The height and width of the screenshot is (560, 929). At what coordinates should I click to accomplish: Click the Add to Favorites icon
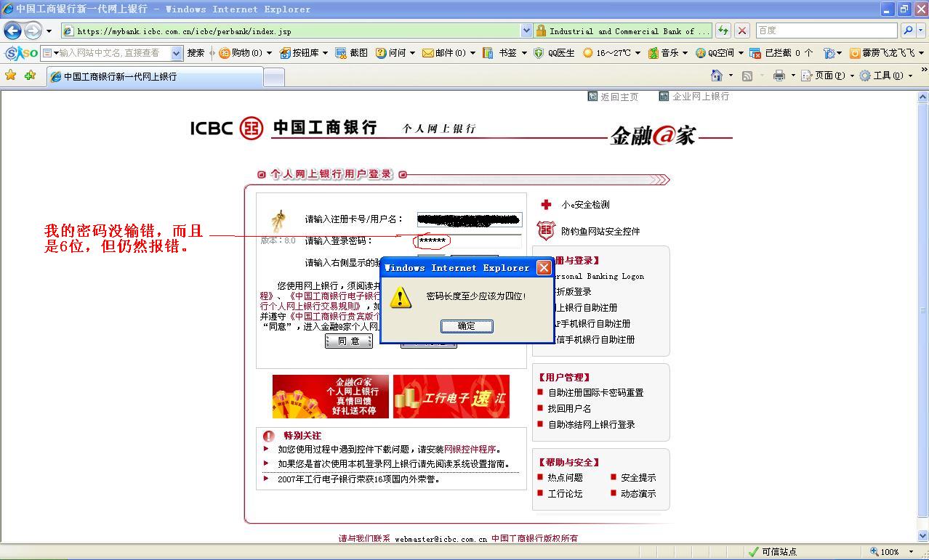click(x=30, y=76)
